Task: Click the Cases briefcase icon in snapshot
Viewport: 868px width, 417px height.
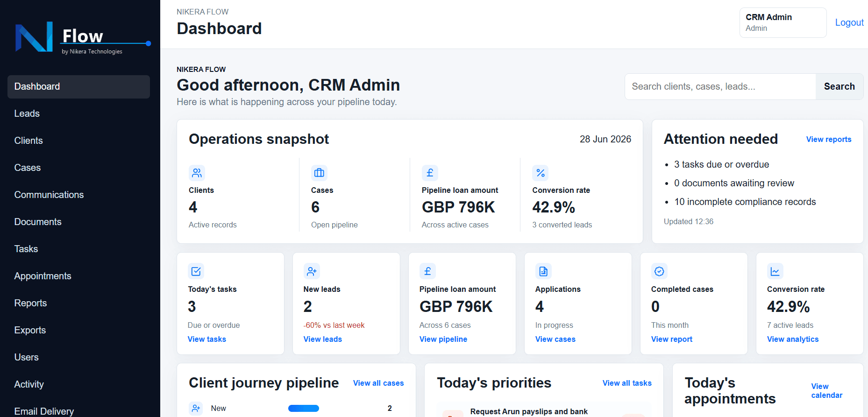Action: point(319,173)
